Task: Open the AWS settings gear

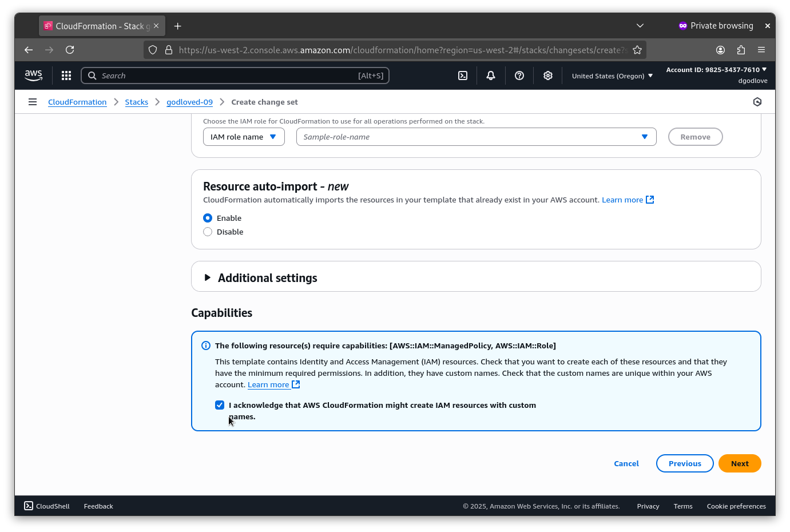Action: pyautogui.click(x=548, y=76)
